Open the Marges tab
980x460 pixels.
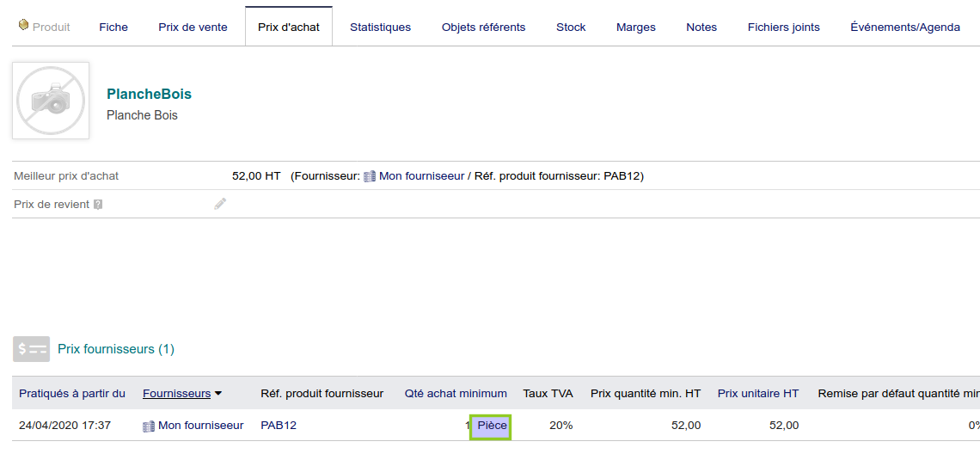tap(635, 27)
